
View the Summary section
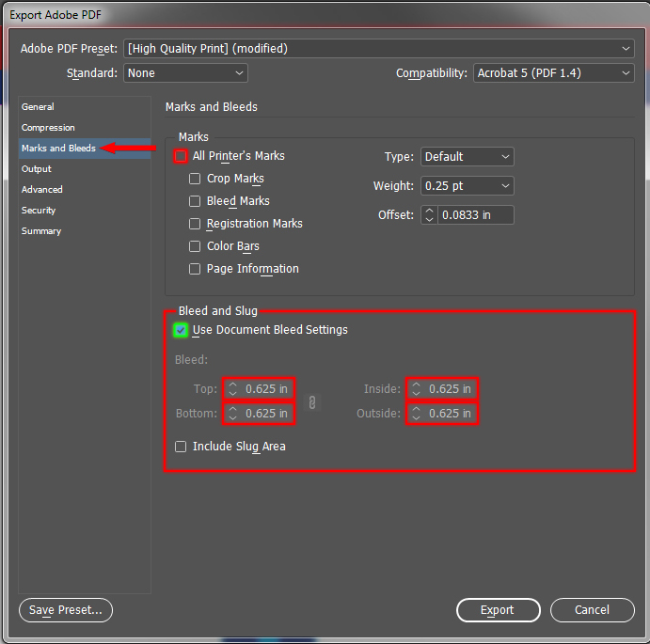coord(85,231)
